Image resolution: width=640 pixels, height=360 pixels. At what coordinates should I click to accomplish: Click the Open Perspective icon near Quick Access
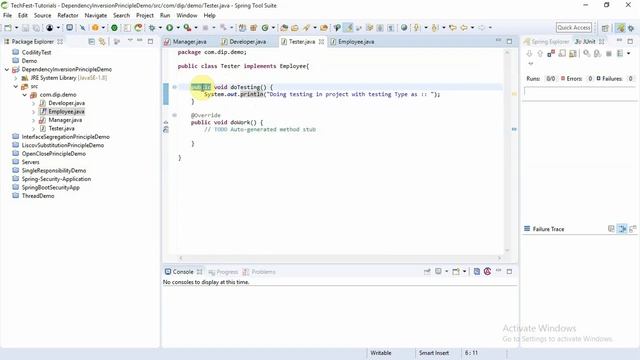click(605, 28)
